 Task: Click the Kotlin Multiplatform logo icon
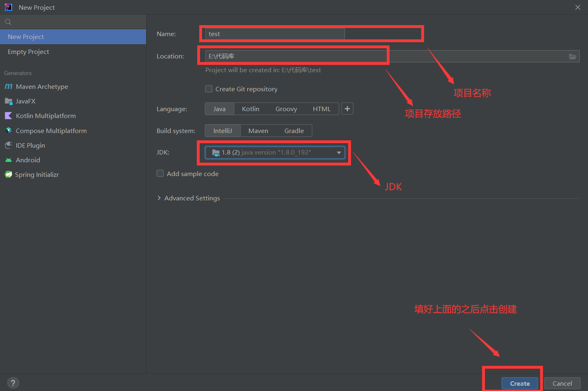pyautogui.click(x=9, y=116)
